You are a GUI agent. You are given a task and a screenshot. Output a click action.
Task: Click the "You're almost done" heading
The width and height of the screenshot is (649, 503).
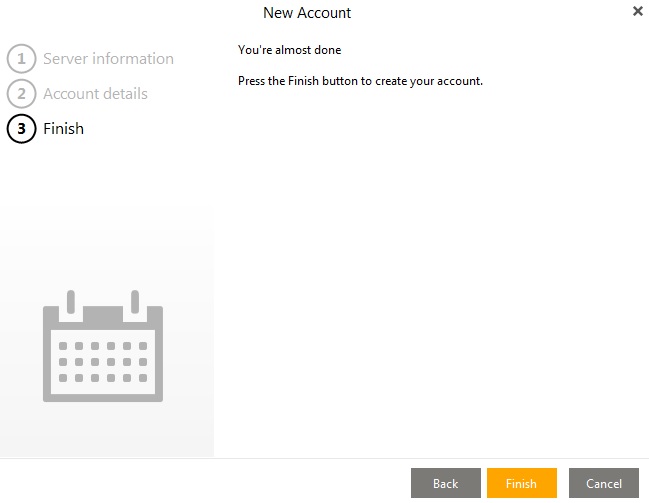pyautogui.click(x=289, y=50)
